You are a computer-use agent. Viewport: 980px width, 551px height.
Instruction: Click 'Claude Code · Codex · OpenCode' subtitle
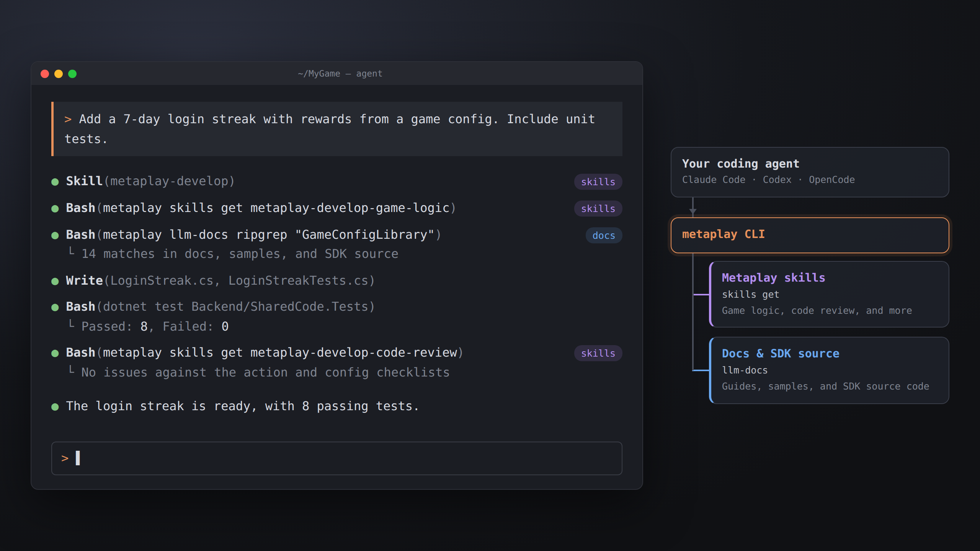[x=768, y=180]
